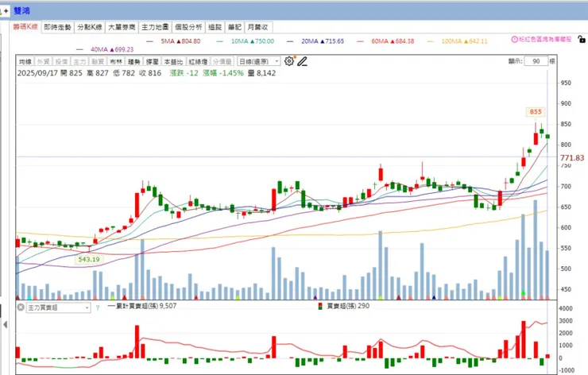The height and width of the screenshot is (375, 588).
Task: Close the 主力買賣超 indicator panel
Action: (x=21, y=307)
